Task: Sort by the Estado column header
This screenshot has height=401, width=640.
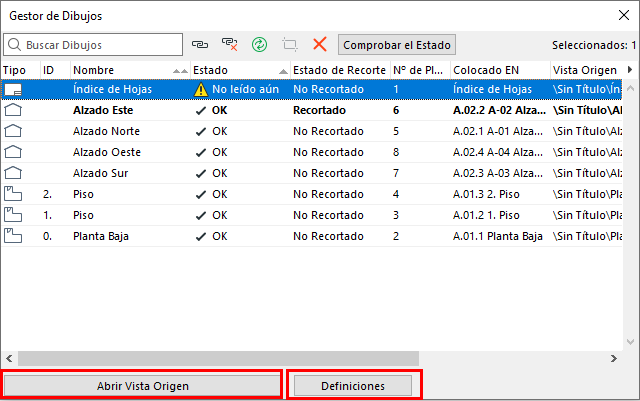Action: click(x=240, y=70)
